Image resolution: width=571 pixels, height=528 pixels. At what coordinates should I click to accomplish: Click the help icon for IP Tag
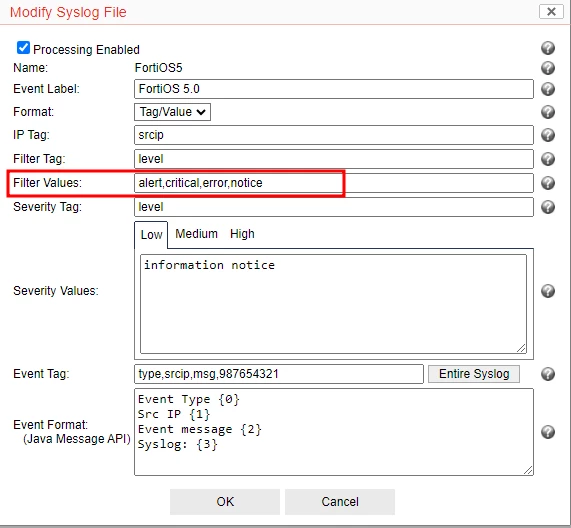click(x=548, y=135)
